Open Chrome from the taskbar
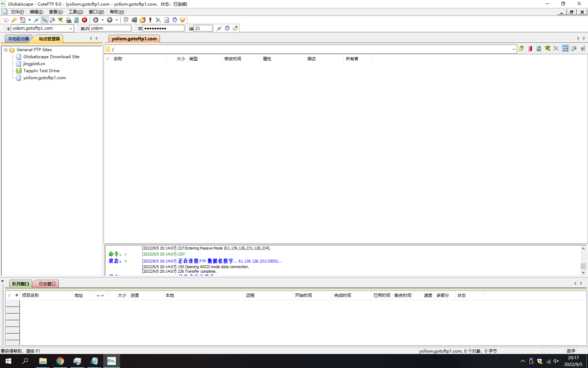This screenshot has height=368, width=588. pos(60,361)
